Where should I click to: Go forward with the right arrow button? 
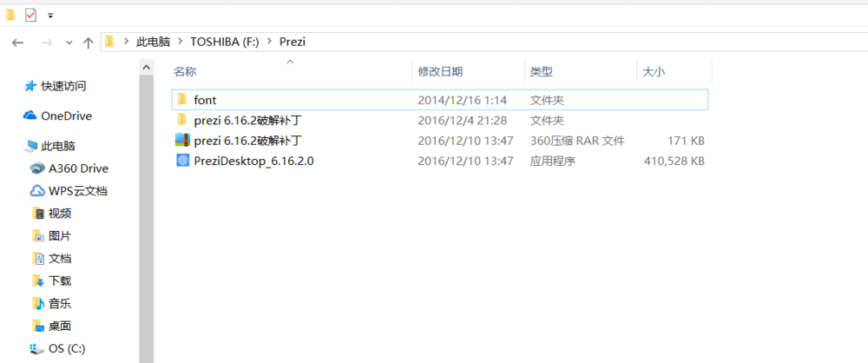(47, 43)
